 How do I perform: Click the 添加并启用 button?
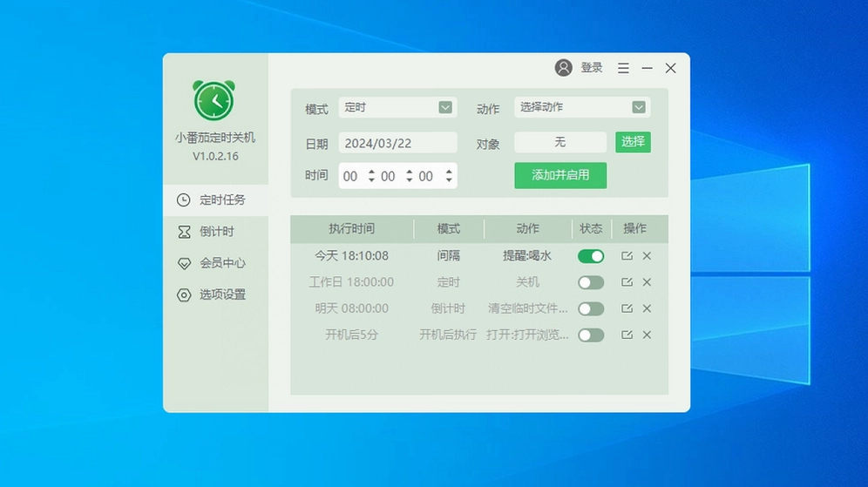pos(560,175)
